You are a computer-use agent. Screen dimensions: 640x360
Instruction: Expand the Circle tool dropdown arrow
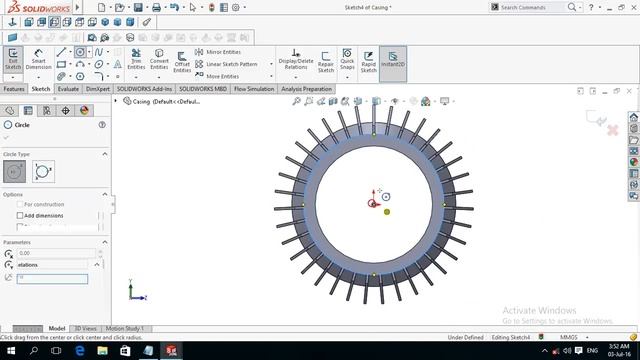pyautogui.click(x=89, y=52)
